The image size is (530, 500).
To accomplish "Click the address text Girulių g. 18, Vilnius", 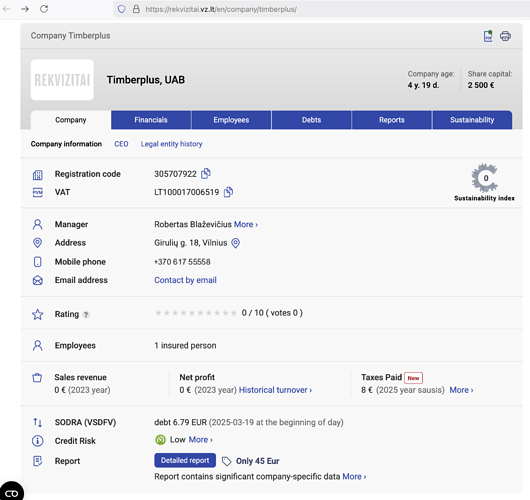I will [191, 243].
